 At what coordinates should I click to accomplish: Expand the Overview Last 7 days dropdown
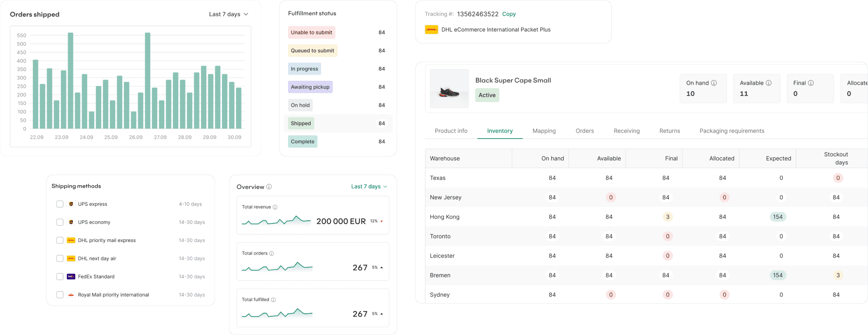click(x=369, y=187)
